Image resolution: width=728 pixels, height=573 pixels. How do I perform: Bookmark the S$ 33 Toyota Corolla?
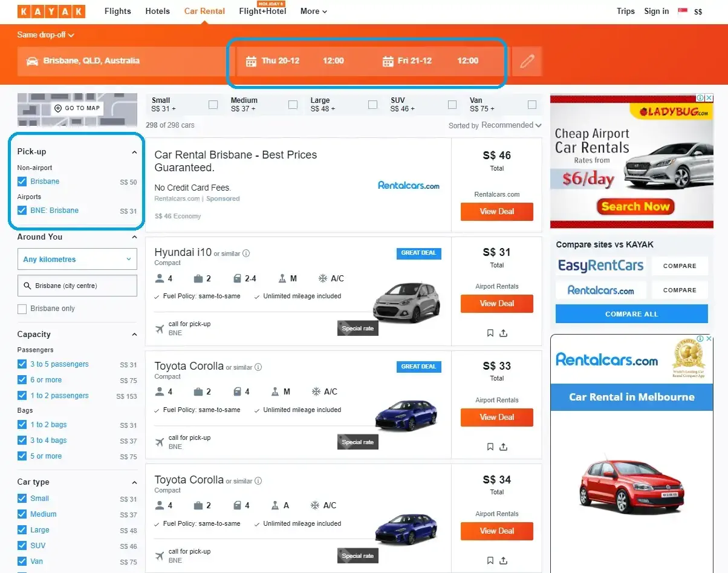click(490, 447)
